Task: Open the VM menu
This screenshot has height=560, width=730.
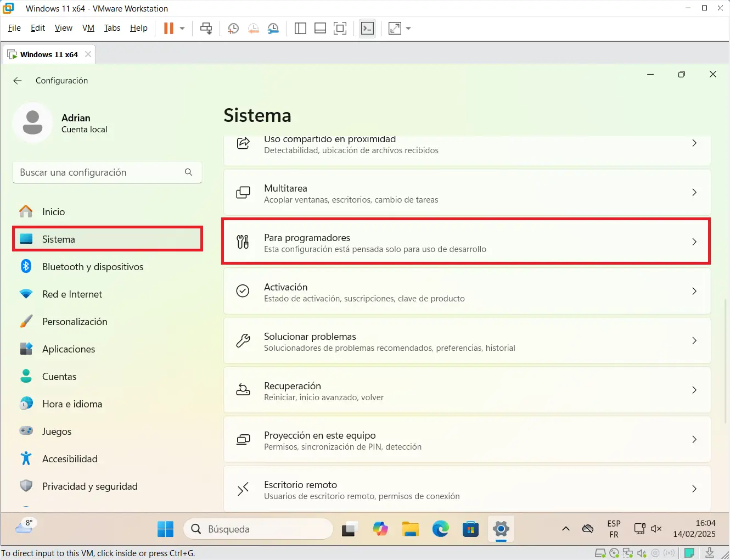Action: (x=88, y=28)
